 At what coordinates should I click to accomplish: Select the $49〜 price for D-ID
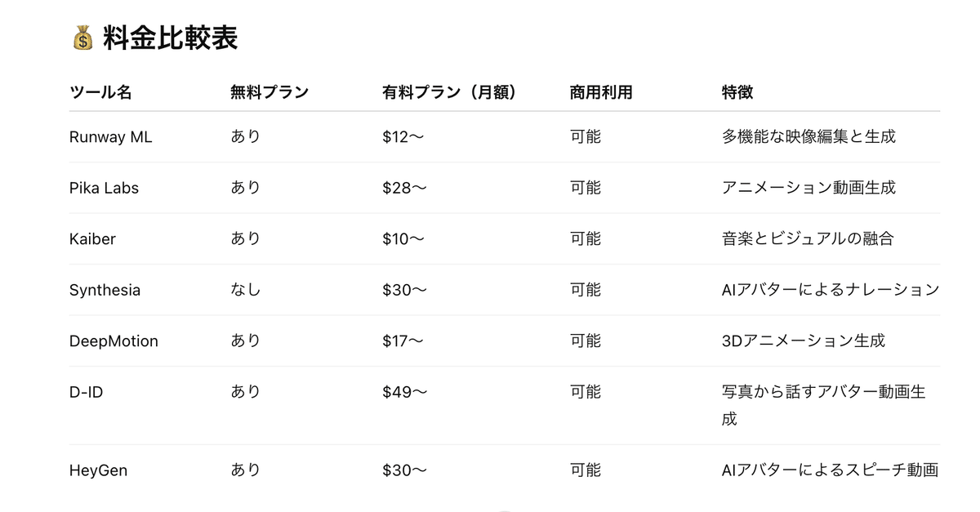(404, 392)
